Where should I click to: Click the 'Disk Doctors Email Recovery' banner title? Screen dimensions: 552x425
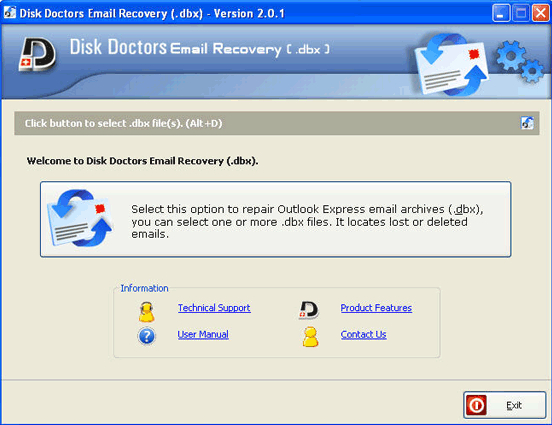(x=200, y=48)
